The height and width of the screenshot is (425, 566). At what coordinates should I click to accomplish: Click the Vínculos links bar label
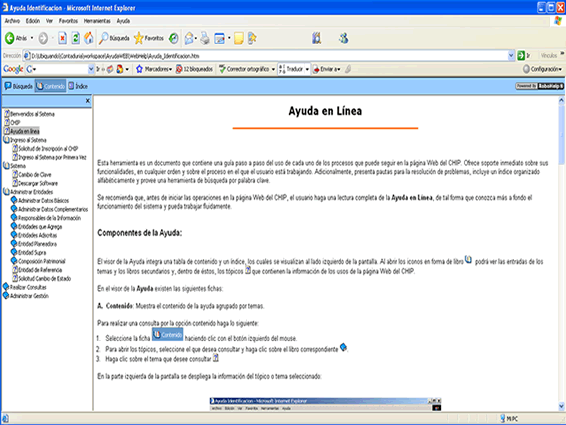[549, 56]
